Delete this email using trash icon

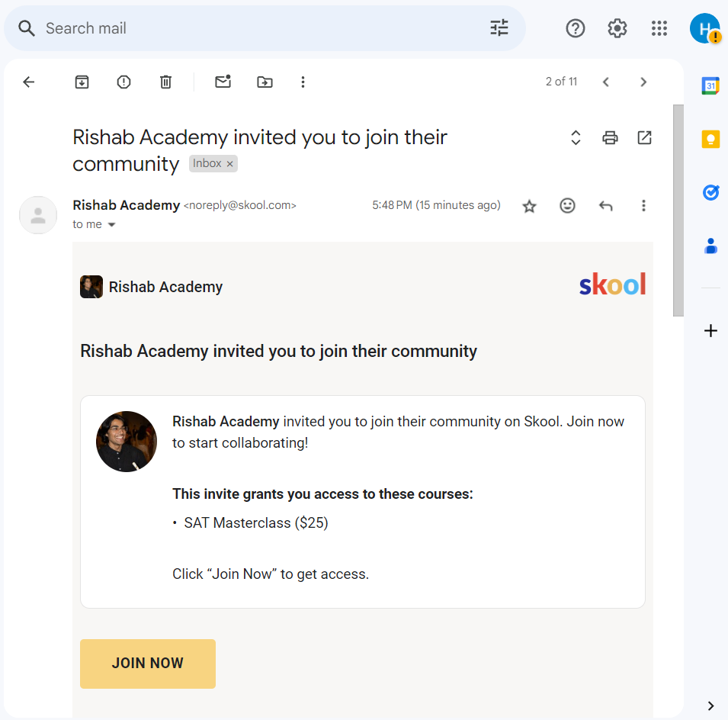click(165, 82)
